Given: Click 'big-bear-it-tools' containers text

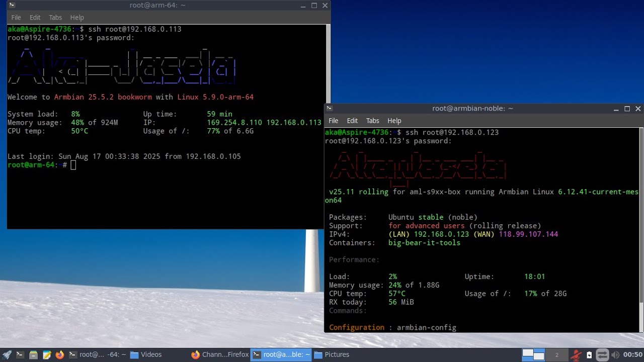Looking at the screenshot, I should click(x=424, y=243).
